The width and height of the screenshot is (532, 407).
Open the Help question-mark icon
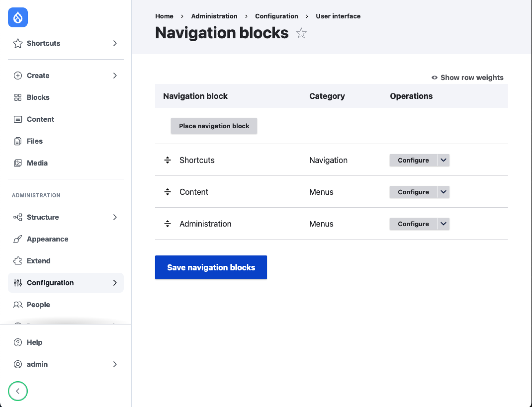click(18, 342)
